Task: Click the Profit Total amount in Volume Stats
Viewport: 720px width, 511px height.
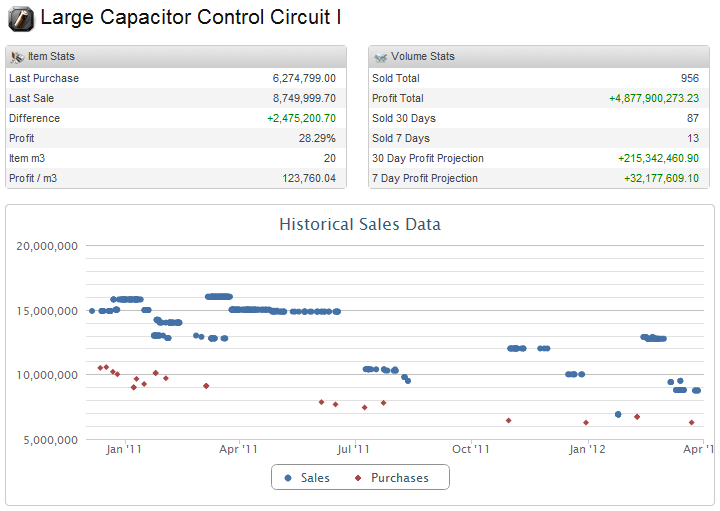Action: [x=653, y=98]
